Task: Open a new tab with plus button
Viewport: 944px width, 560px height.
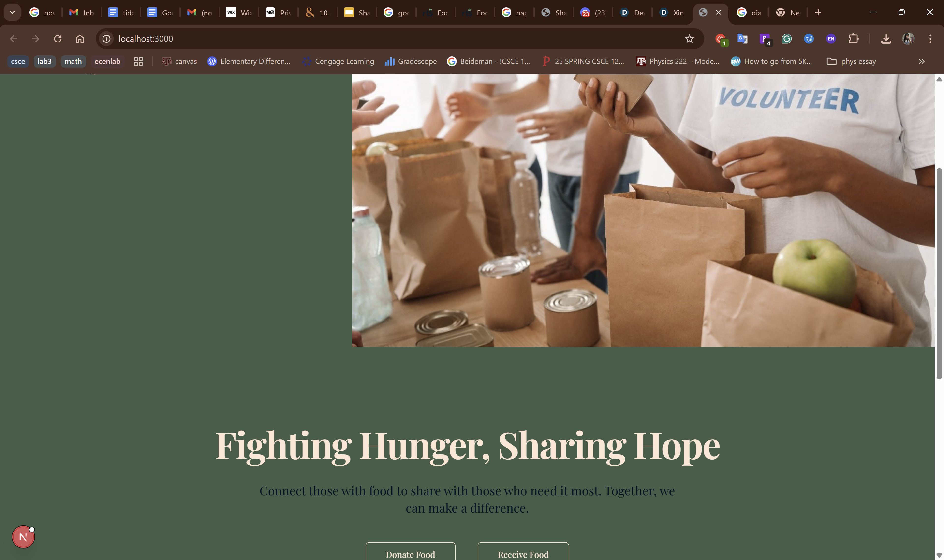Action: coord(818,13)
